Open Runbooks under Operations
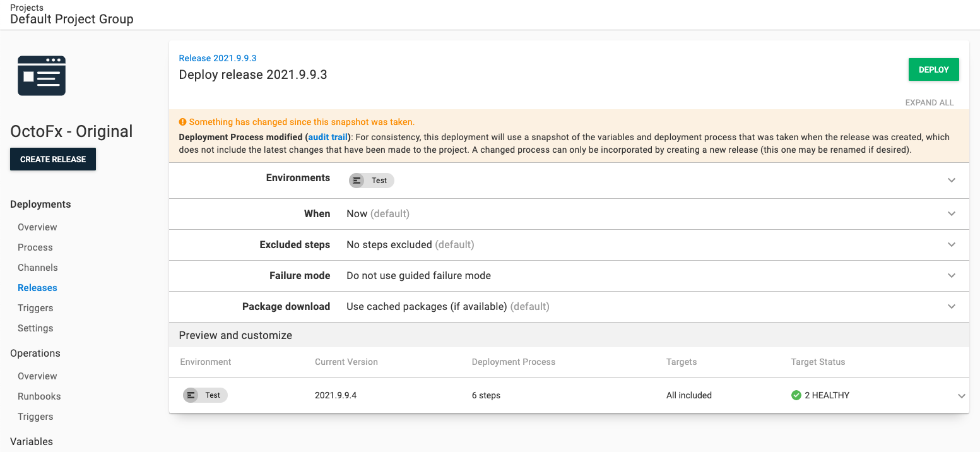 39,396
